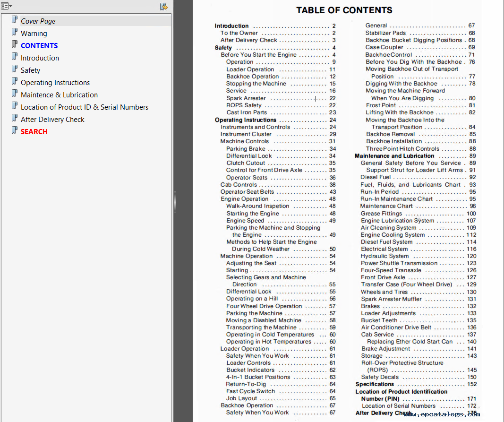Click the bookmark icon beside CONTENTS
Viewport: 504px width, 422px height.
[x=15, y=45]
